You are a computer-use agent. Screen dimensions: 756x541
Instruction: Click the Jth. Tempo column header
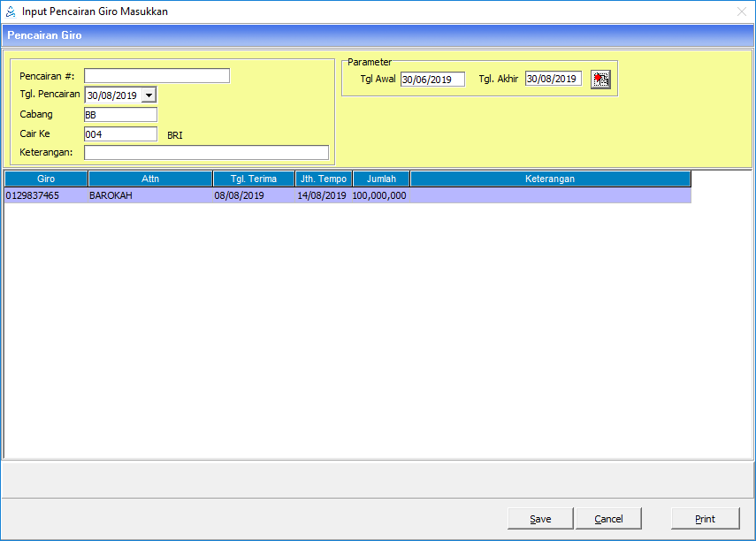click(x=324, y=179)
